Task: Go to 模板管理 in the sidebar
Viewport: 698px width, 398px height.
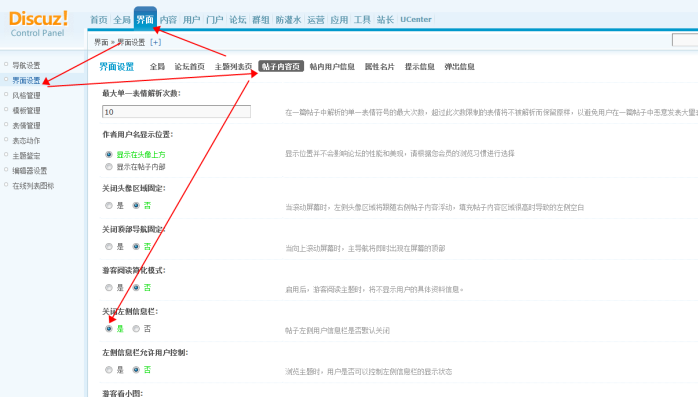Action: [26, 110]
